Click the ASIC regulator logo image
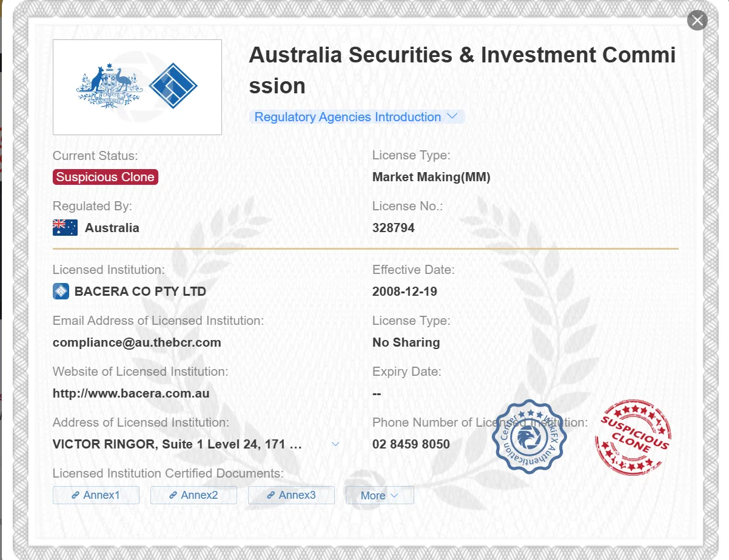The image size is (729, 560). [x=137, y=87]
